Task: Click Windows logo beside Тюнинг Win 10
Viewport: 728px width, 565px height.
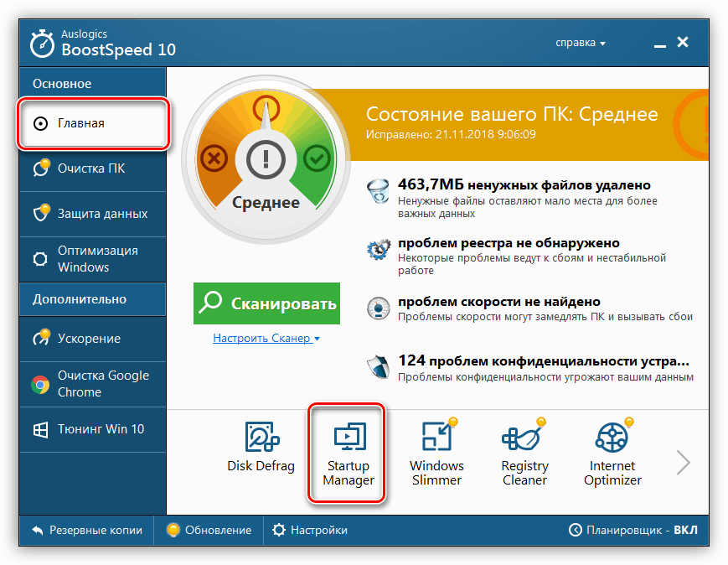Action: point(40,429)
